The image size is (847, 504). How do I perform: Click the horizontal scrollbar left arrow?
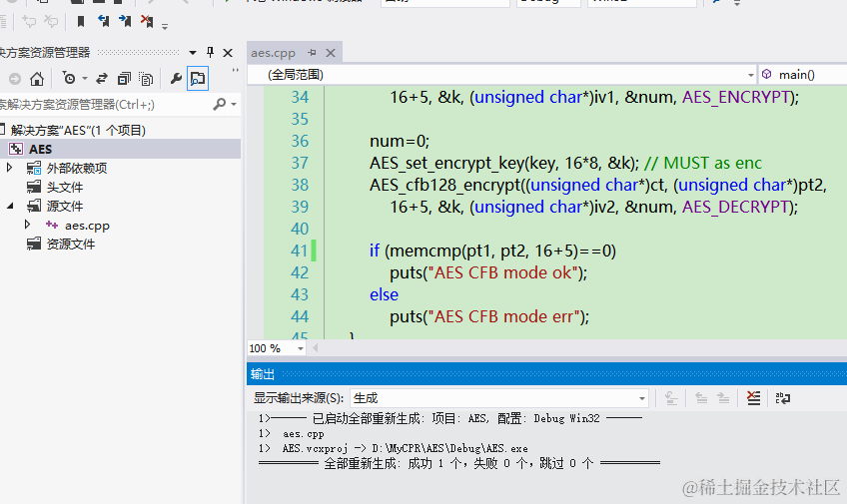(x=316, y=348)
